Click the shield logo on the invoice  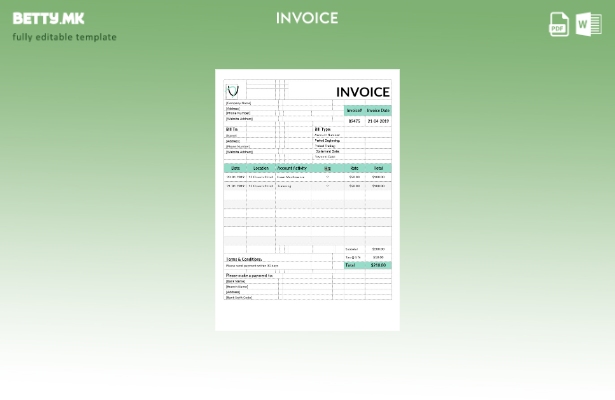pos(233,91)
